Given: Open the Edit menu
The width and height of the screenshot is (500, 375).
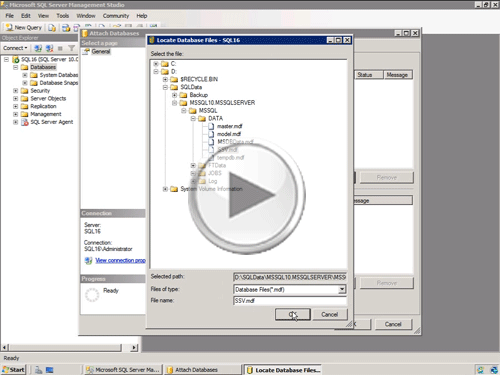Looking at the screenshot, I should tap(26, 16).
